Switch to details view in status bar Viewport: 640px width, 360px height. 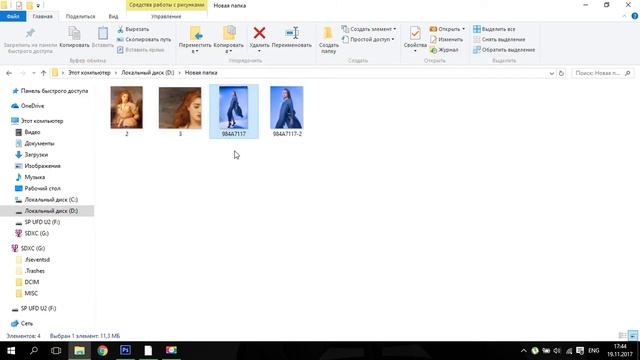pos(623,336)
